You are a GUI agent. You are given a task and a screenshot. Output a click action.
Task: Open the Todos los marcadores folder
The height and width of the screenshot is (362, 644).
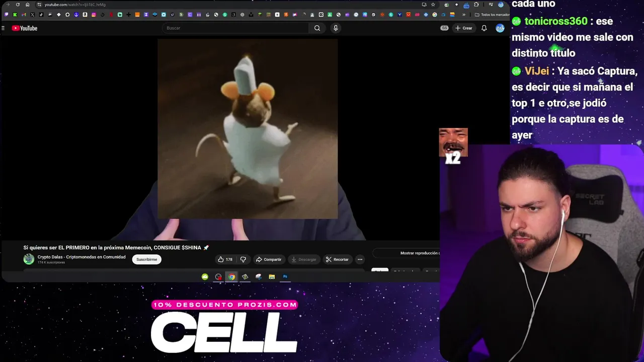click(493, 15)
